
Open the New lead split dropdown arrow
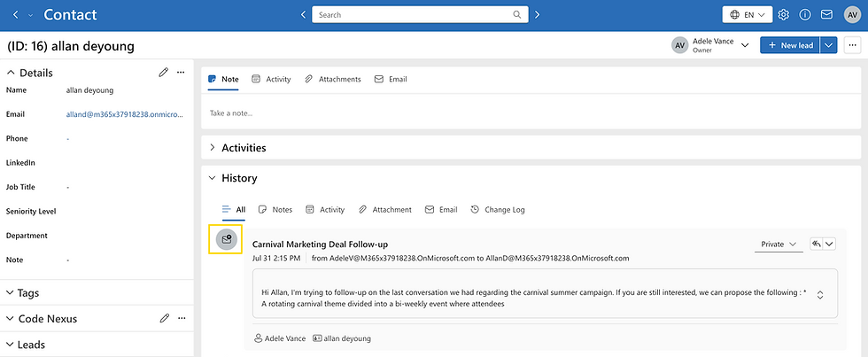pyautogui.click(x=828, y=45)
